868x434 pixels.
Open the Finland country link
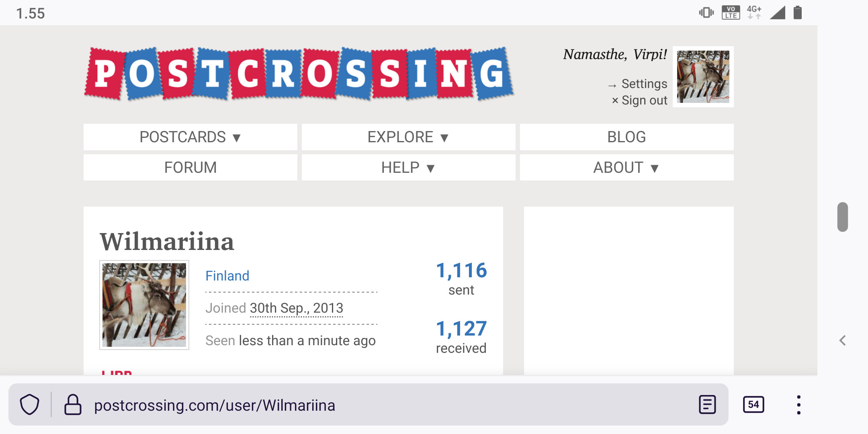coord(227,276)
